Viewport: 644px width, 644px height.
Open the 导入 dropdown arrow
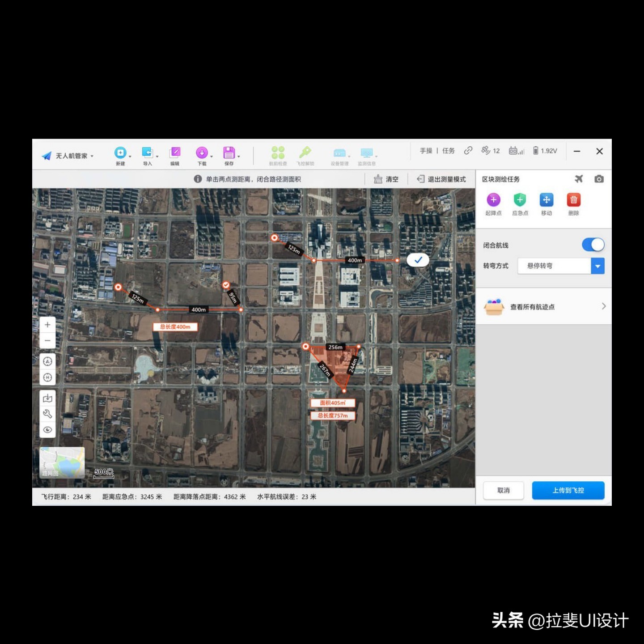coord(157,157)
